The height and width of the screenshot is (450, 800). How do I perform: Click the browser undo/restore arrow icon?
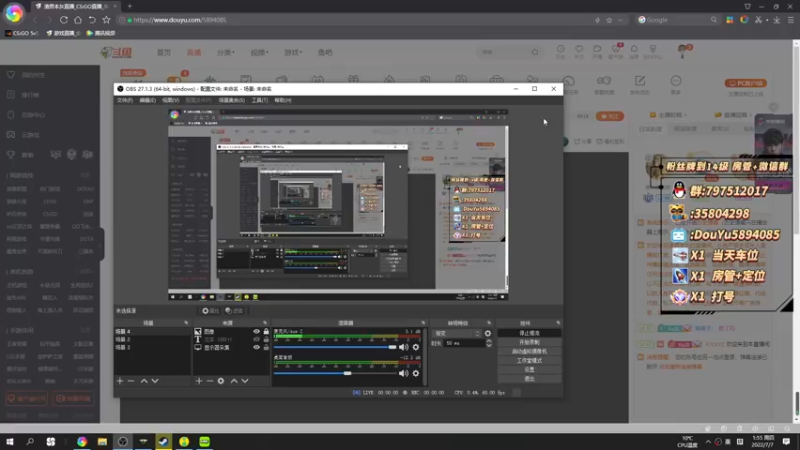[x=92, y=20]
